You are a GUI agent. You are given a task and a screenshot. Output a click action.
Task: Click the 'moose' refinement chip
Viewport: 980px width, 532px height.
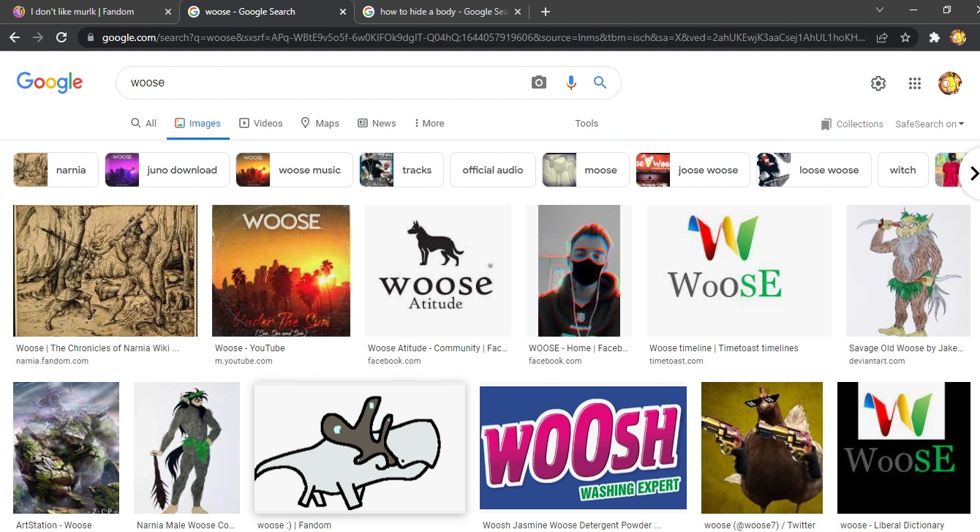[585, 169]
